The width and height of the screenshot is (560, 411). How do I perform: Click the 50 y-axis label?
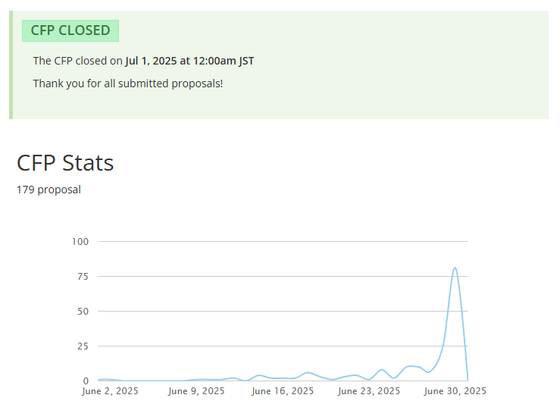[83, 311]
